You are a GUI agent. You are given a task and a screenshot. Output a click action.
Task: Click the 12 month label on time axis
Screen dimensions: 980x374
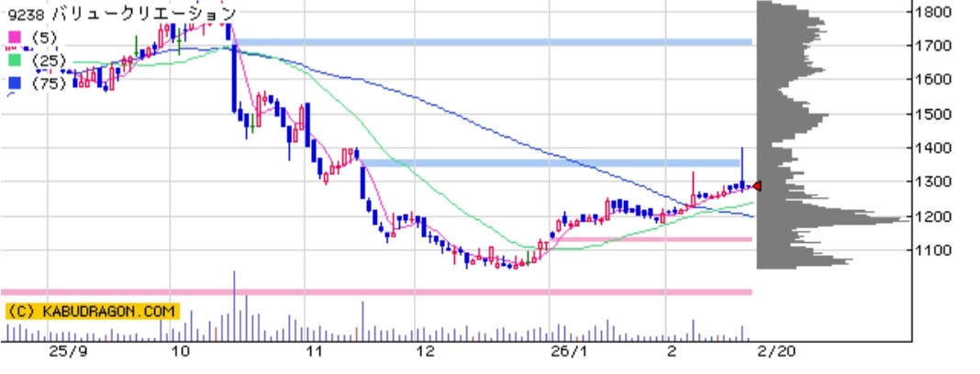424,352
